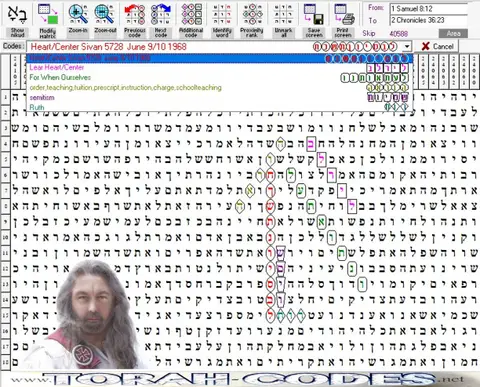Click the Cancel button with red X
480x387 pixels.
437,46
